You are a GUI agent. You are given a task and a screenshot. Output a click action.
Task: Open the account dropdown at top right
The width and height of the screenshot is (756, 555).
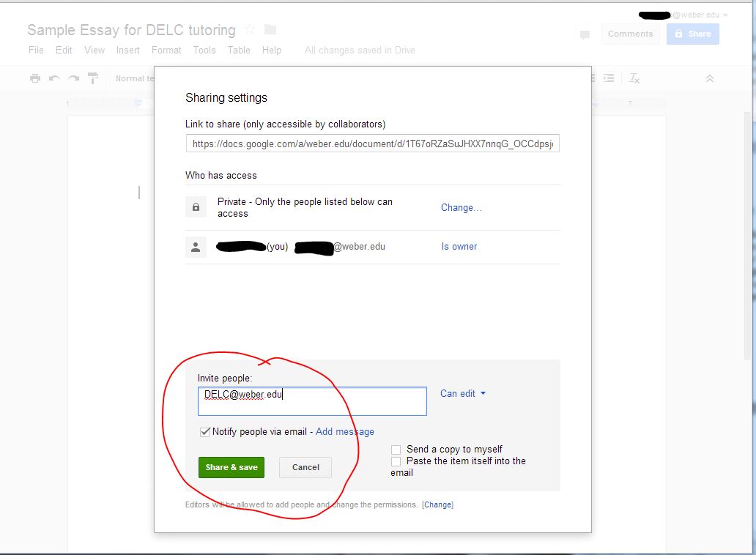click(725, 15)
